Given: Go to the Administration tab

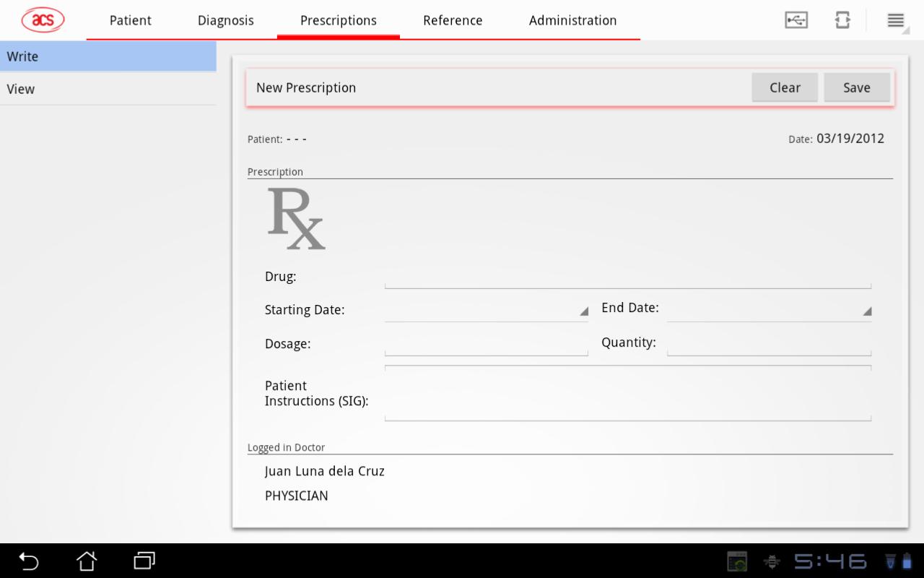Looking at the screenshot, I should coord(572,20).
